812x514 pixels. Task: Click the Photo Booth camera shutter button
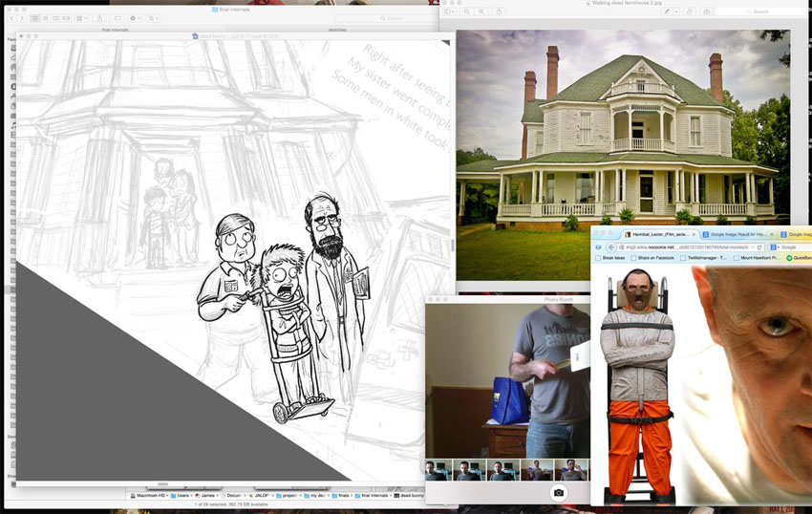pos(559,493)
